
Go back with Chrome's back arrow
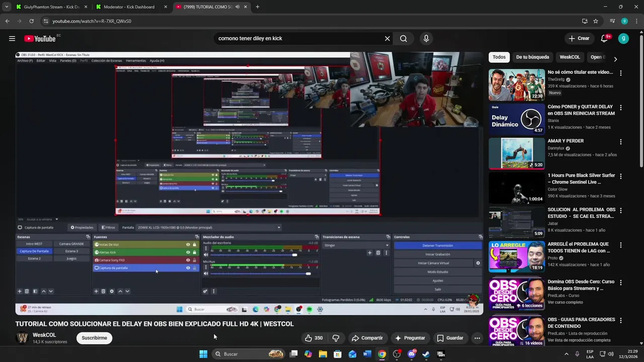point(7,21)
